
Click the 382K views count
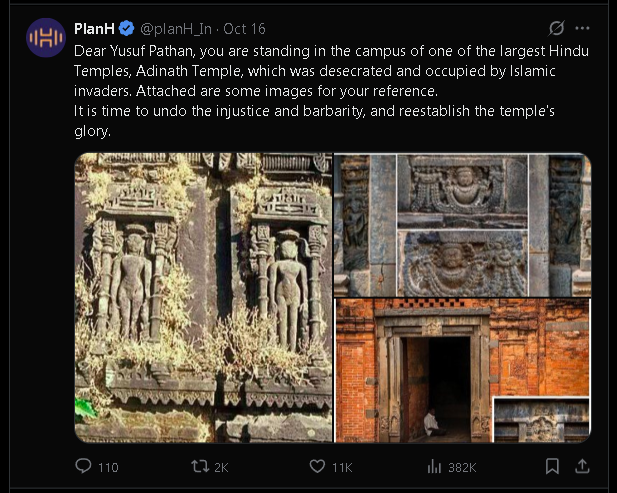click(x=462, y=467)
